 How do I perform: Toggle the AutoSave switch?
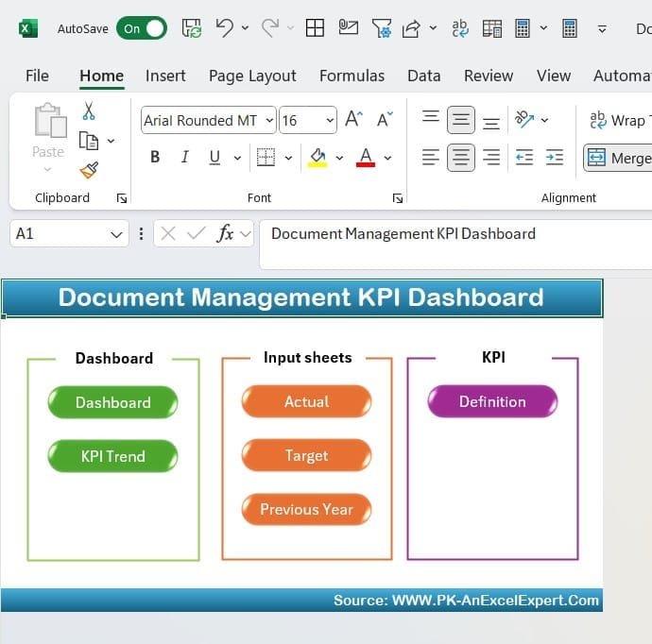[142, 28]
